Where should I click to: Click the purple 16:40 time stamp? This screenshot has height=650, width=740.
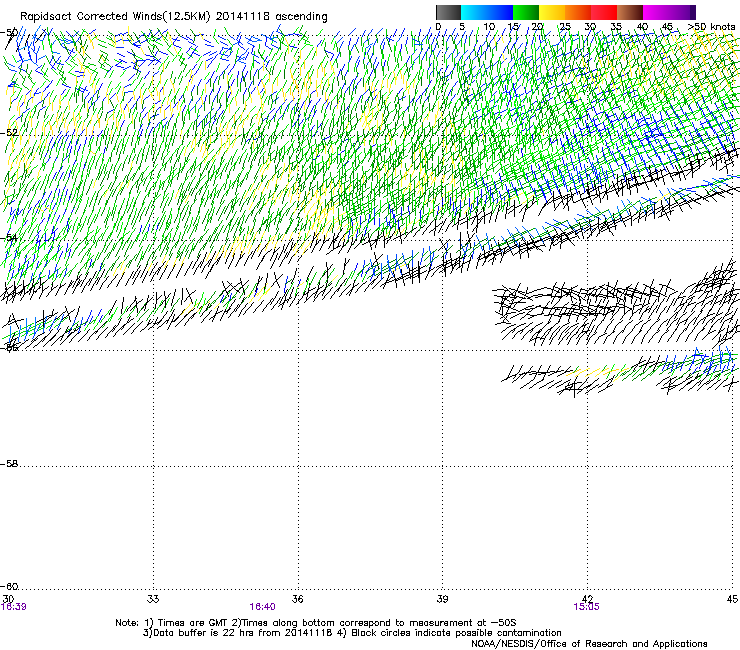tap(262, 607)
